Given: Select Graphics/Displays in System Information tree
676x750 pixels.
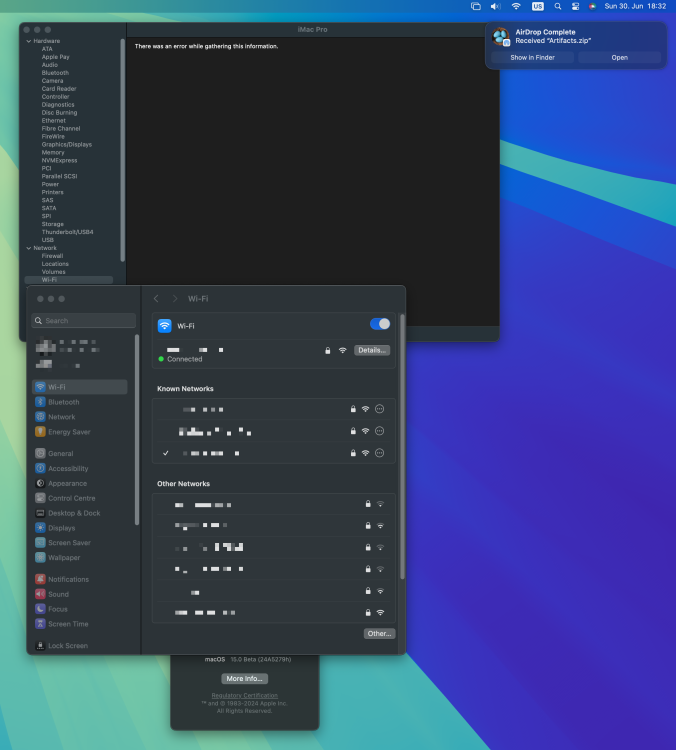Looking at the screenshot, I should pyautogui.click(x=66, y=144).
